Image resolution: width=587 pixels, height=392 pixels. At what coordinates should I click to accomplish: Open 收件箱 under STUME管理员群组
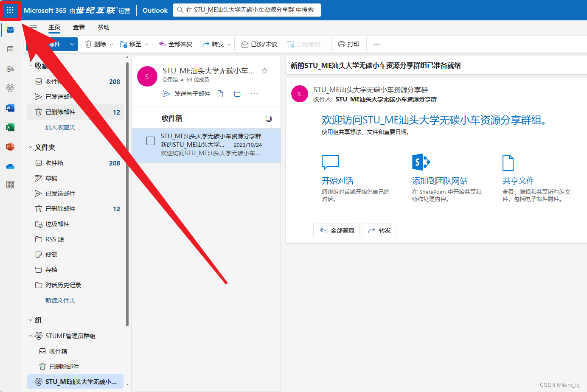75,351
